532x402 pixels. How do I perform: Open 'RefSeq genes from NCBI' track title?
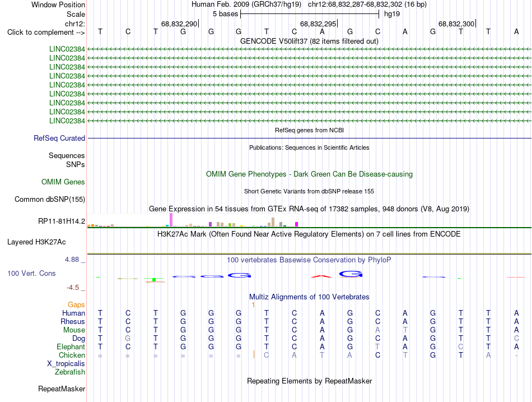click(309, 130)
